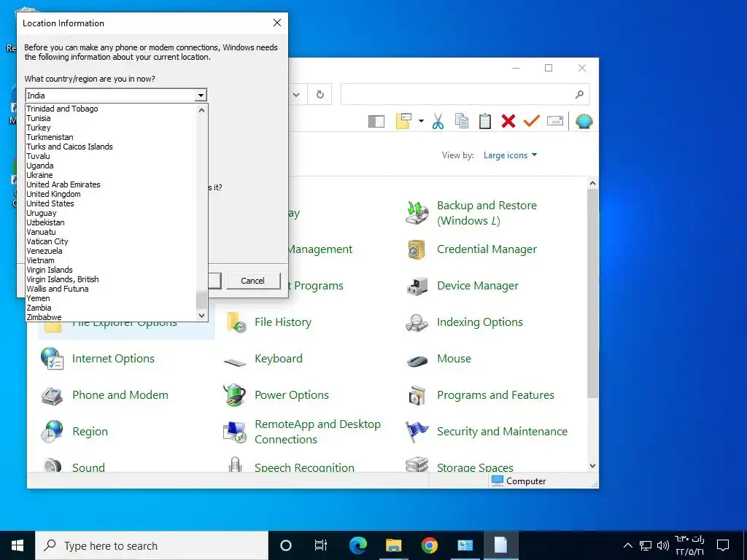The image size is (747, 560).
Task: Click the Windows Start button
Action: click(x=18, y=545)
